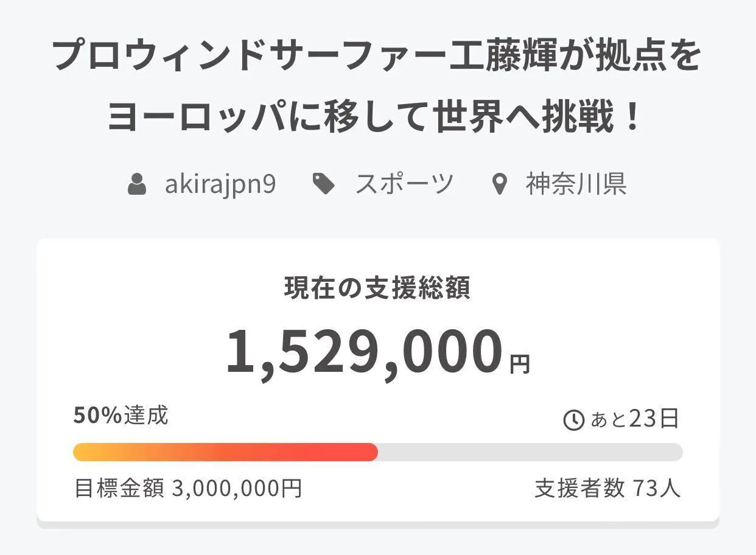This screenshot has height=555, width=756.
Task: Click the あと23日 remaining days text
Action: [634, 419]
